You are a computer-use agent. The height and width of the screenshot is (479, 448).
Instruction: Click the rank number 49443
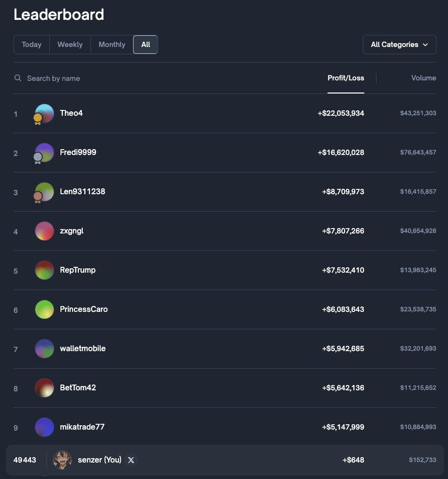coord(25,460)
